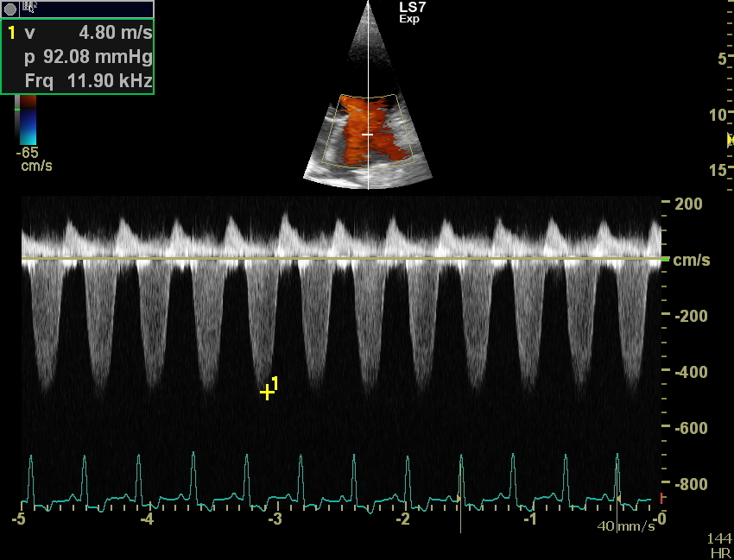Select the Frq 11.90 kHz measurement row
Viewport: 734px width, 560px height.
[79, 82]
